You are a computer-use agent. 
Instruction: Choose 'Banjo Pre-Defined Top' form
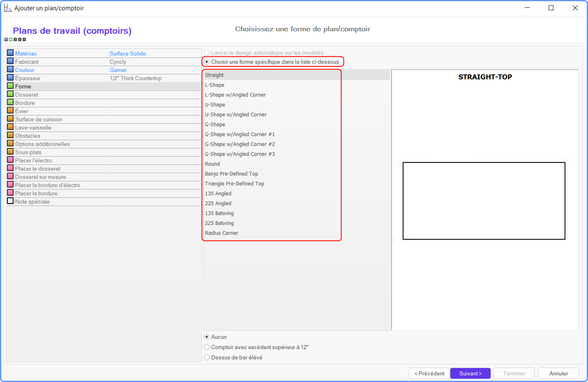[297, 174]
